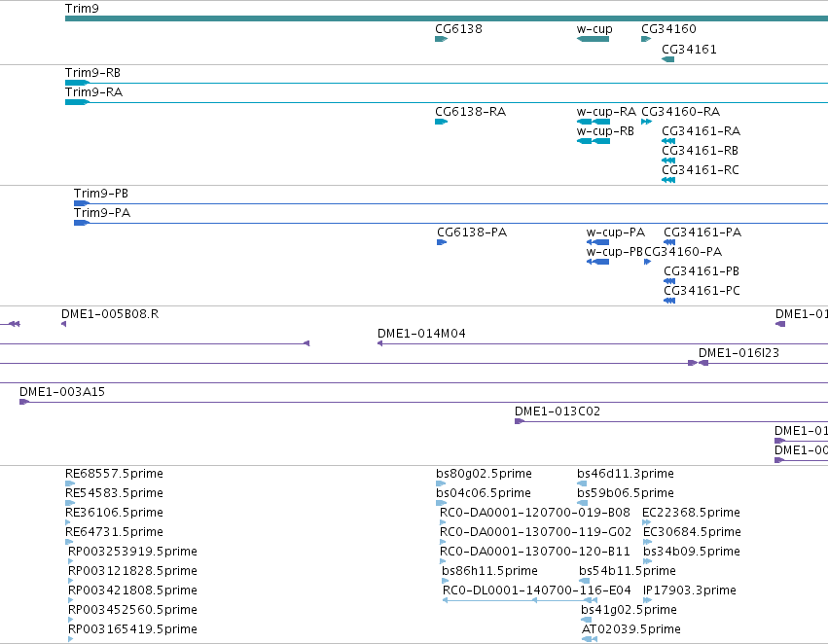Click the RE64731.5prime EST label
Screen dimensions: 828x644
[x=114, y=533]
